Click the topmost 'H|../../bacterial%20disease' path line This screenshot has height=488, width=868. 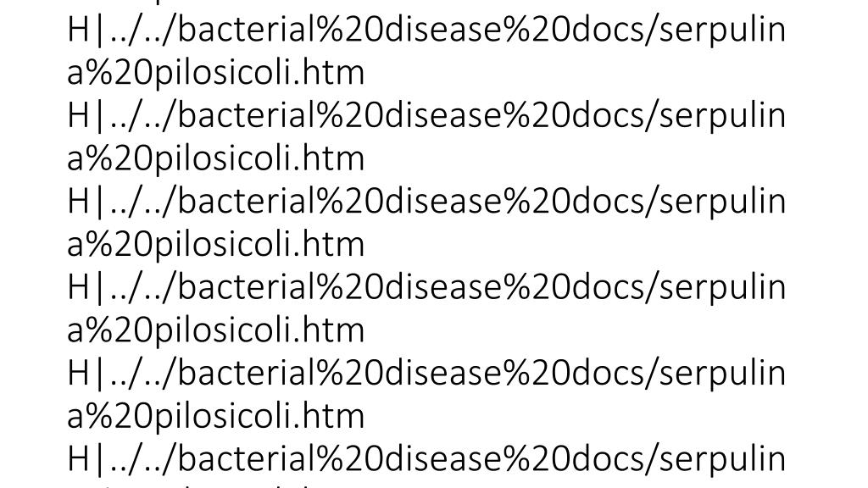[x=426, y=30]
